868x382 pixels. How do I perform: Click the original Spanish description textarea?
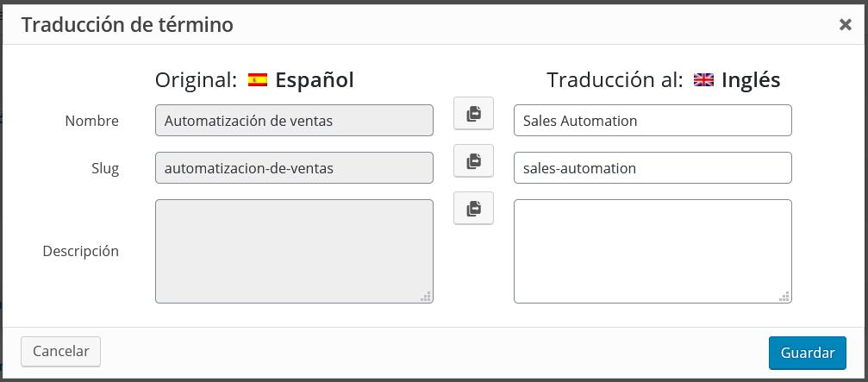pos(294,251)
